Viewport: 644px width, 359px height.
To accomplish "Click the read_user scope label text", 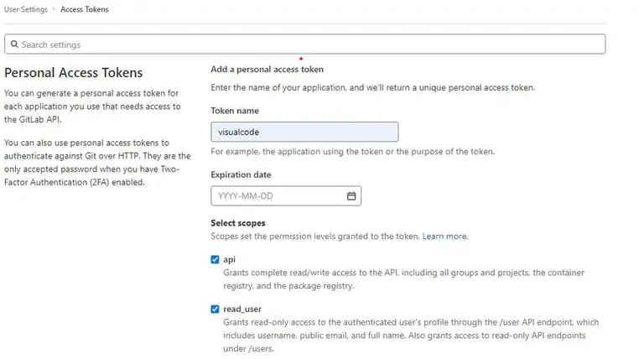I will coord(242,310).
